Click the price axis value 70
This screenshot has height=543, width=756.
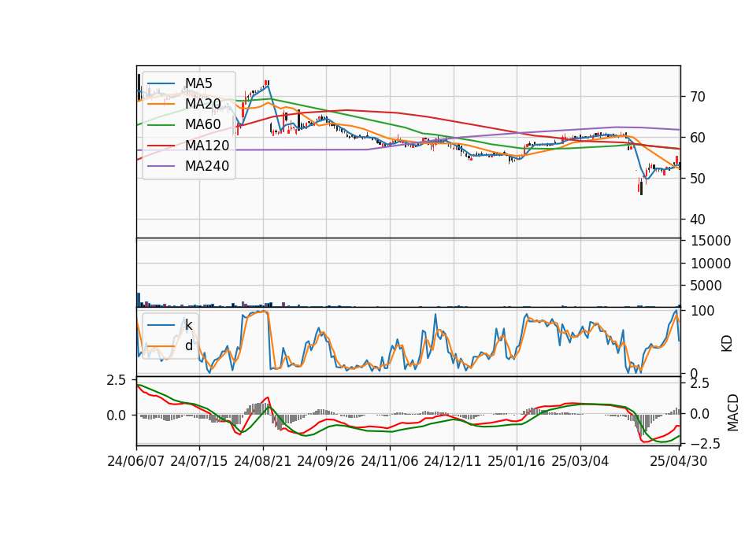pyautogui.click(x=698, y=97)
